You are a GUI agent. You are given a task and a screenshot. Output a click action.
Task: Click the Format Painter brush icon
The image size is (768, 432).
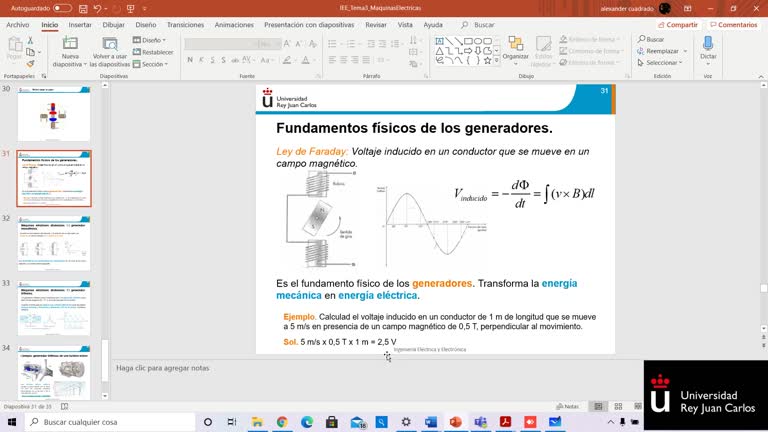30,64
